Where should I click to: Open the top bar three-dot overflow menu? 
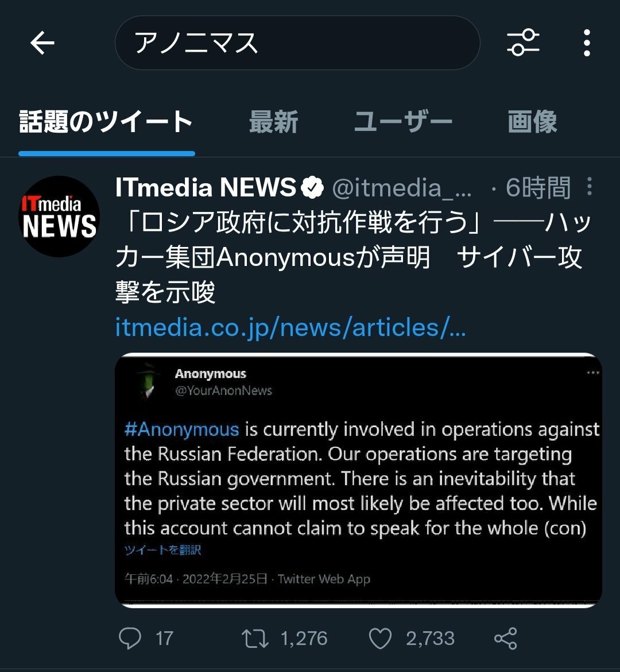coord(587,43)
